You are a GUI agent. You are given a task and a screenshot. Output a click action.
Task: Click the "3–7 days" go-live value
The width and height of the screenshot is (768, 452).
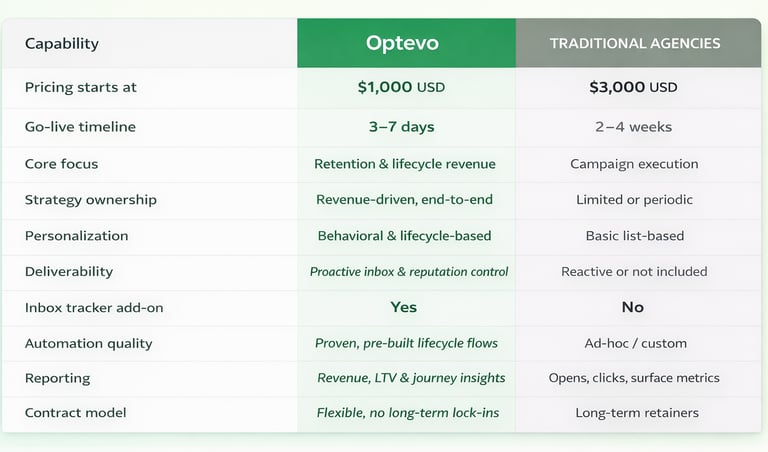point(402,127)
